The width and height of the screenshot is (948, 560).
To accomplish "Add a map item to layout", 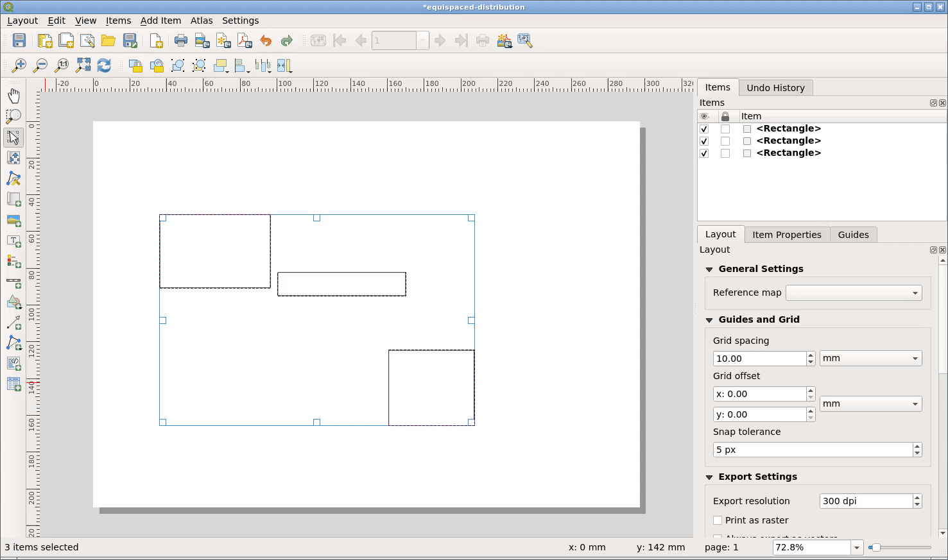I will (13, 199).
